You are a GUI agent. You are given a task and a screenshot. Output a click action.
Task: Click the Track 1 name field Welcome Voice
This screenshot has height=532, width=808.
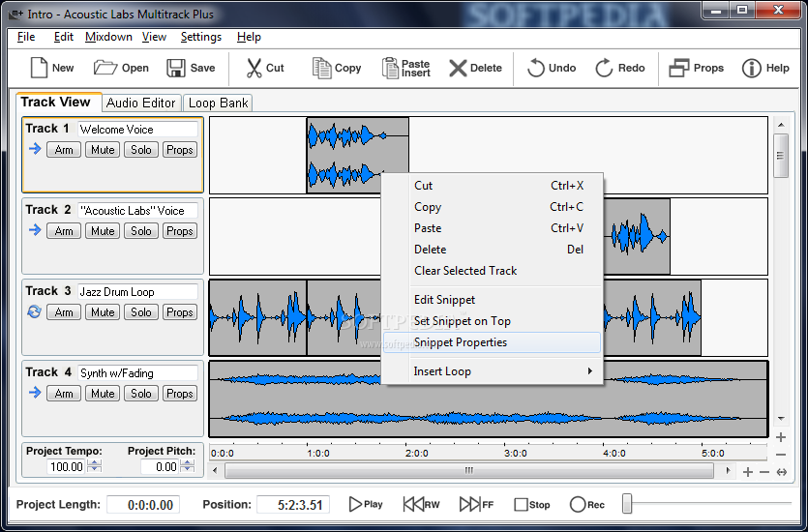pyautogui.click(x=137, y=130)
